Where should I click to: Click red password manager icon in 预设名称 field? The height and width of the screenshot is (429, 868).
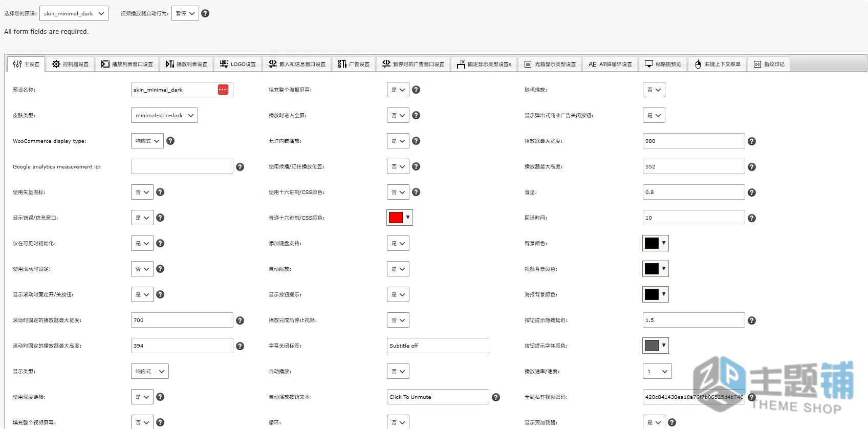[223, 90]
